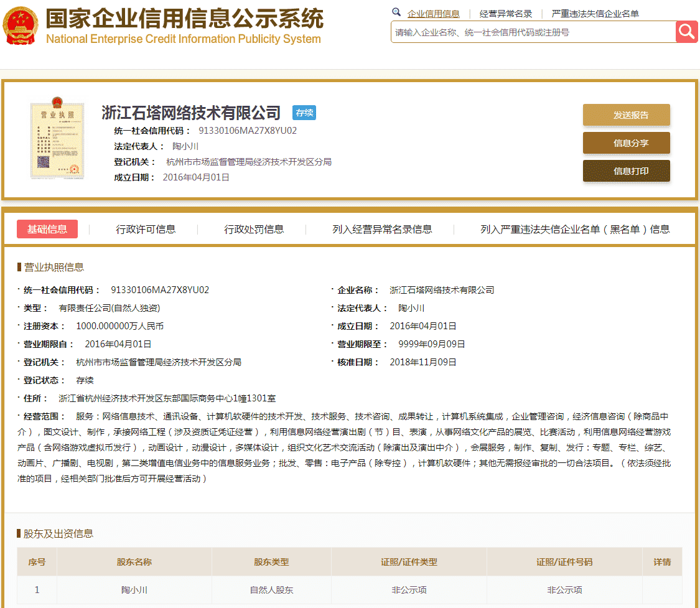Screen dimensions: 700x608
Task: Click the 信息打印 button
Action: click(627, 171)
